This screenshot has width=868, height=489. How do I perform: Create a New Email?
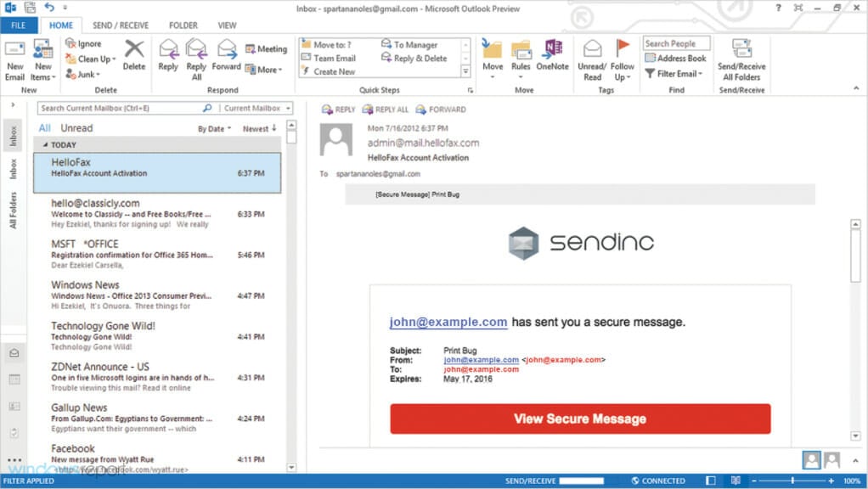[15, 60]
